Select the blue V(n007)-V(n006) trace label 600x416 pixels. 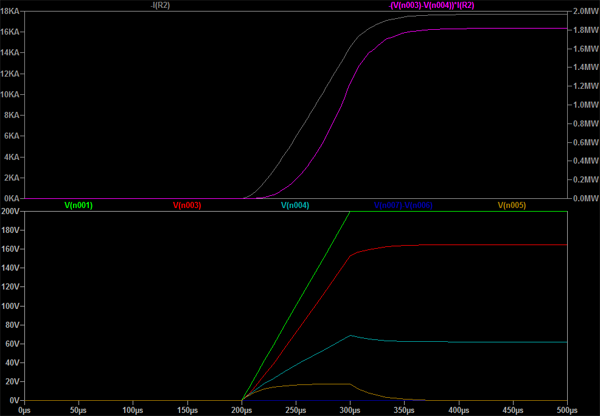pyautogui.click(x=403, y=206)
